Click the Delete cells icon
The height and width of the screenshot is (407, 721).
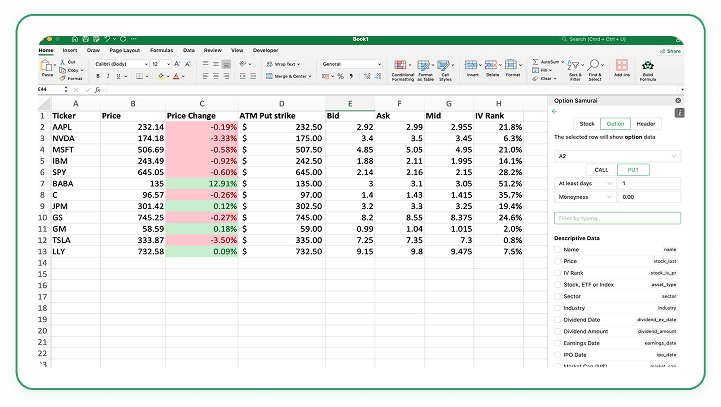[491, 65]
